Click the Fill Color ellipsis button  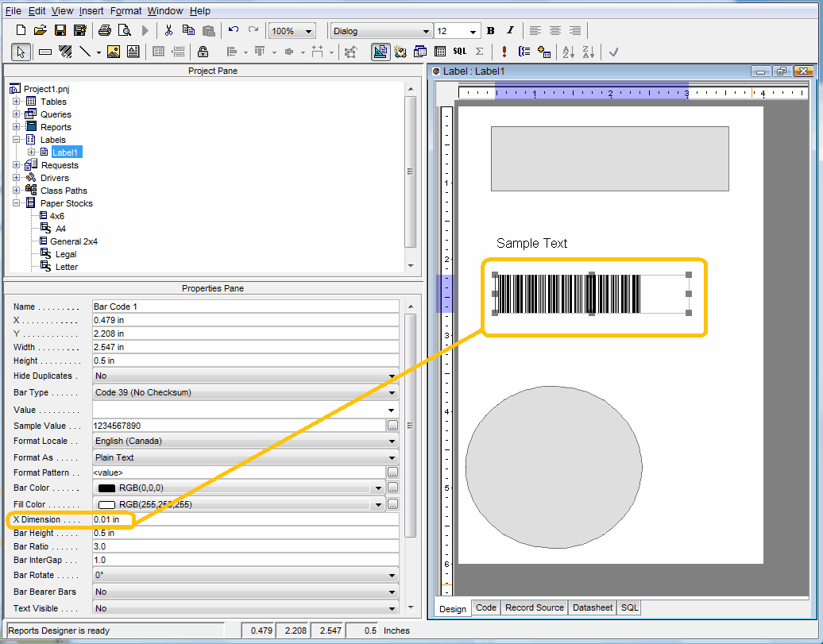coord(392,504)
